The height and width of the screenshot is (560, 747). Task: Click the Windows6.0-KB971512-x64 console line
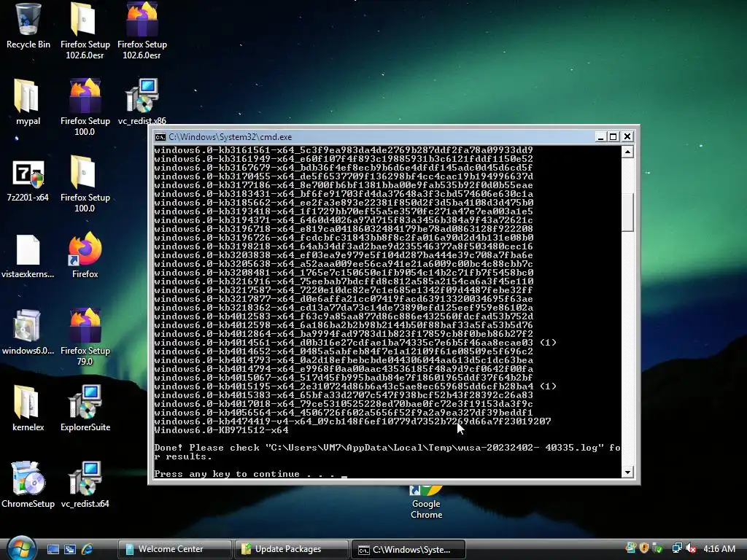click(x=221, y=430)
